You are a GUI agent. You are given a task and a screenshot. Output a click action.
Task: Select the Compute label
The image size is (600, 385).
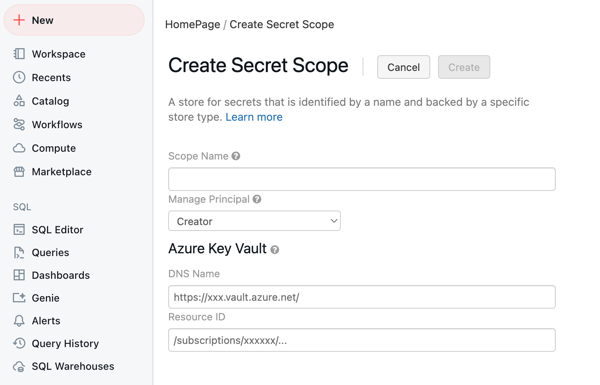[54, 148]
